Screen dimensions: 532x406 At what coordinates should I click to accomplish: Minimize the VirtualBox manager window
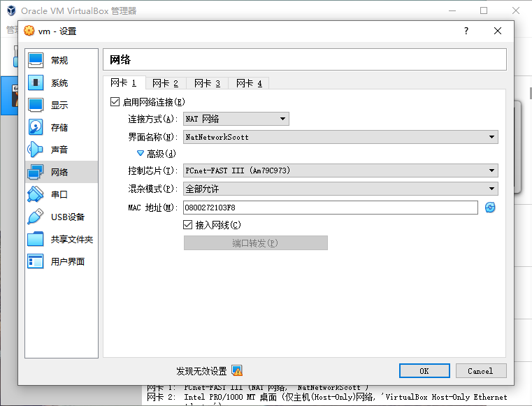pyautogui.click(x=452, y=10)
